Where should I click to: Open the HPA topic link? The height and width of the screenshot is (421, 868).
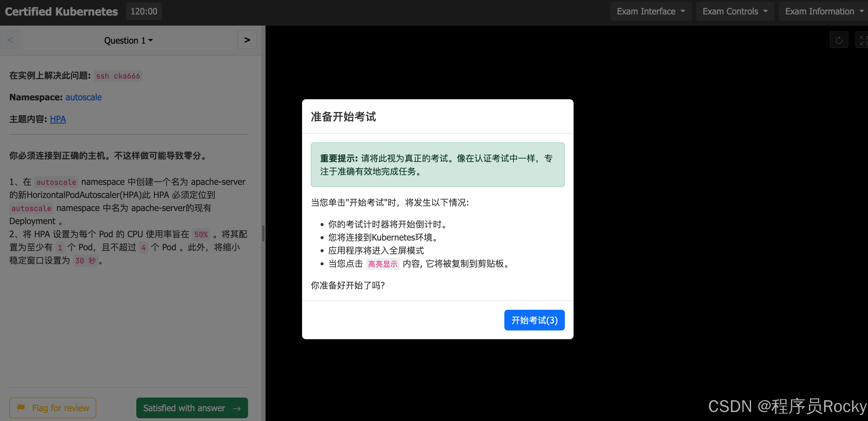58,119
